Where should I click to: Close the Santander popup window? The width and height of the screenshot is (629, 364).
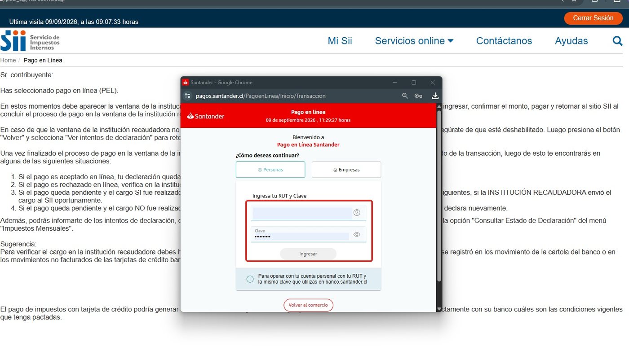433,82
